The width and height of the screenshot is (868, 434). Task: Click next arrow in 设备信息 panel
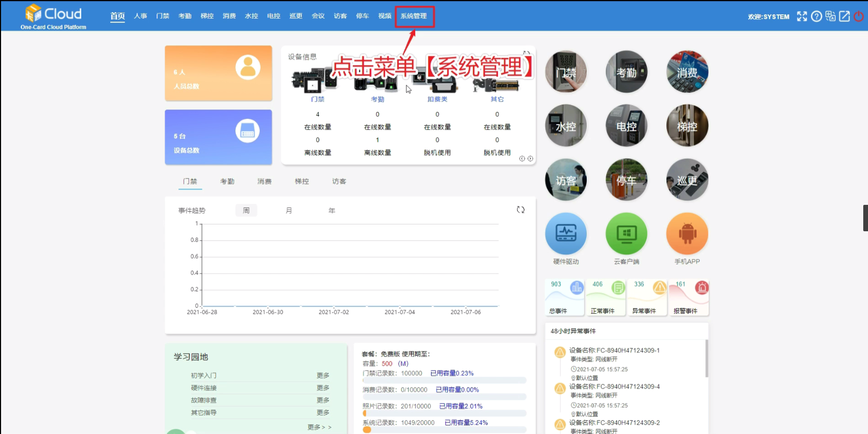tap(530, 158)
